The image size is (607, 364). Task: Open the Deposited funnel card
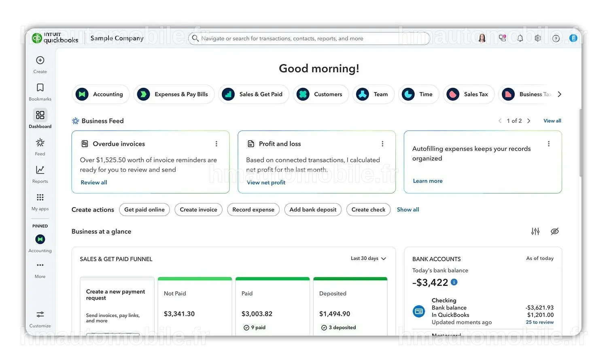coord(350,306)
